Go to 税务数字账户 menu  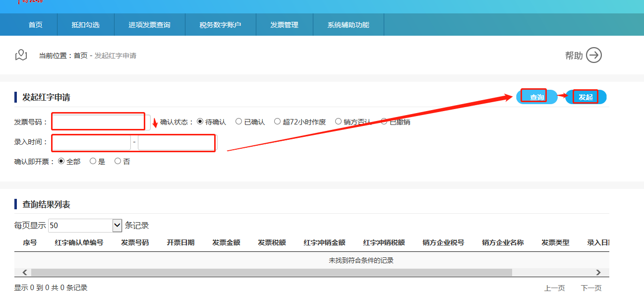(220, 25)
